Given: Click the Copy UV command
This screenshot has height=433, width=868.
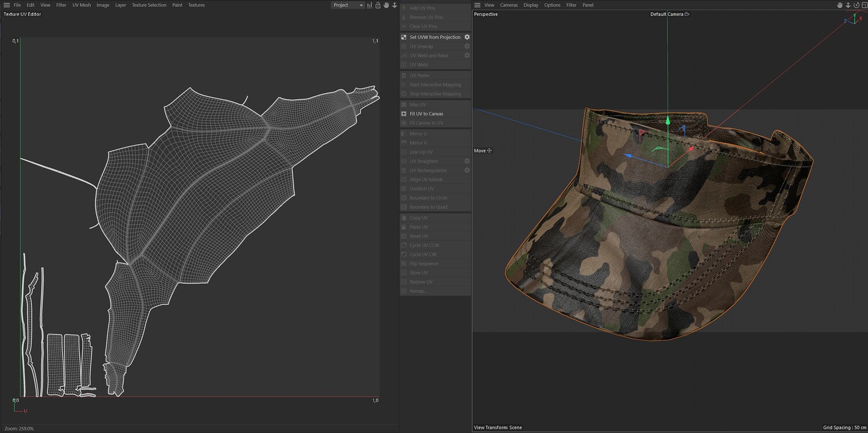Looking at the screenshot, I should coord(435,218).
